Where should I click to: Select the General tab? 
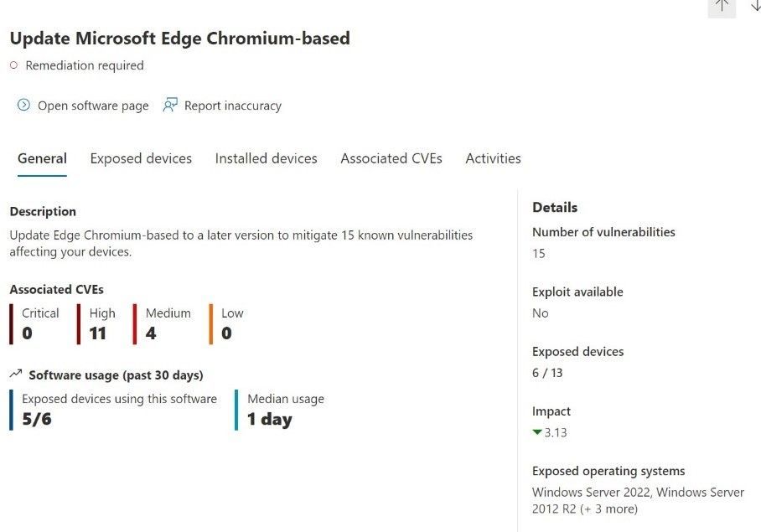click(42, 158)
